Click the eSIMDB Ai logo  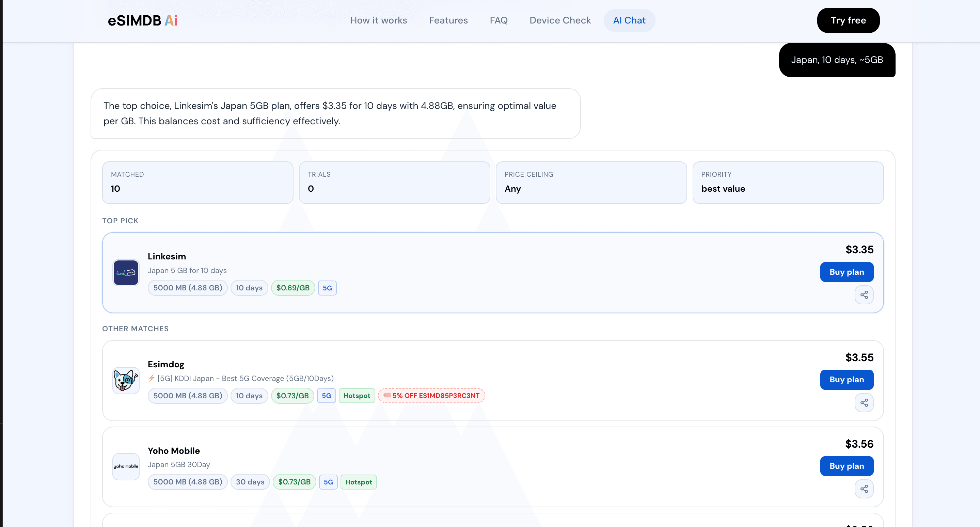143,20
